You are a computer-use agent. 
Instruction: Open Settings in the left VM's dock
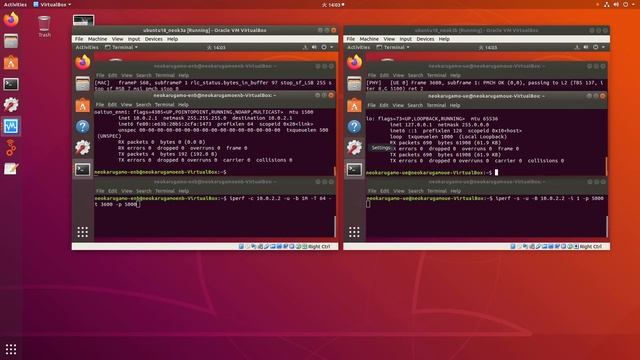[82, 148]
